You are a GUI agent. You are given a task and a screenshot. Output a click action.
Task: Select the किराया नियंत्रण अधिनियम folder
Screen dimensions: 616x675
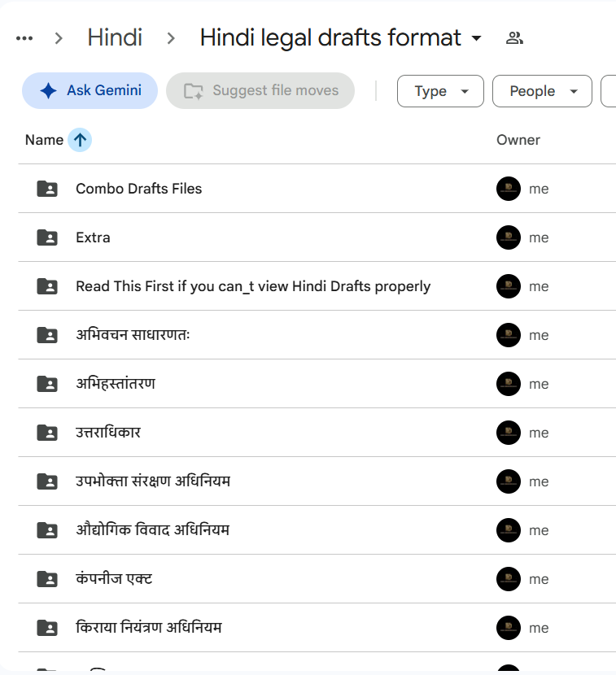tap(149, 627)
